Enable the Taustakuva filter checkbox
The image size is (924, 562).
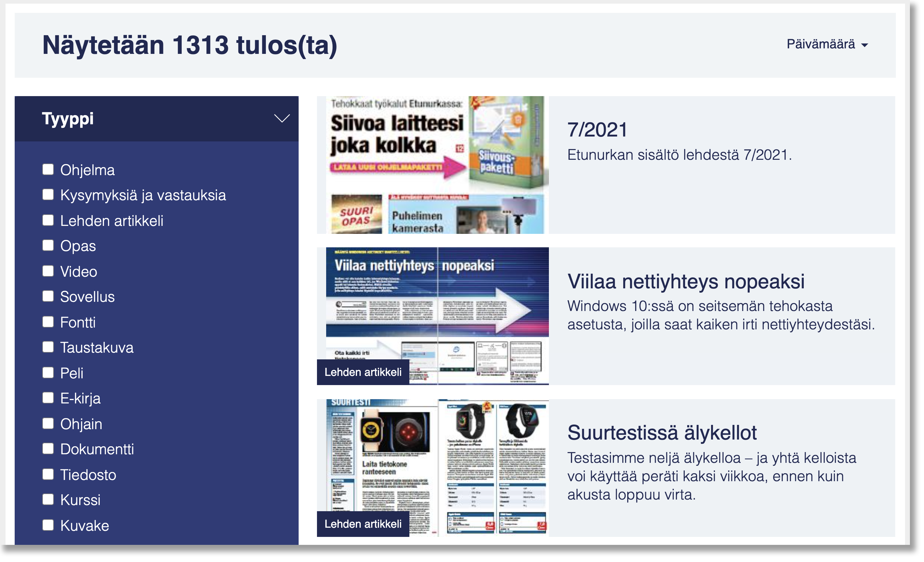[48, 347]
